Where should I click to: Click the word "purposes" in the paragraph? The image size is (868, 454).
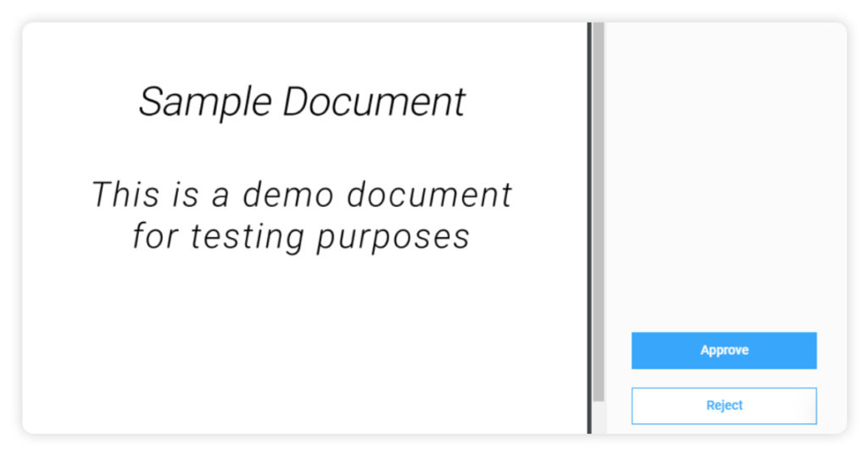click(393, 238)
